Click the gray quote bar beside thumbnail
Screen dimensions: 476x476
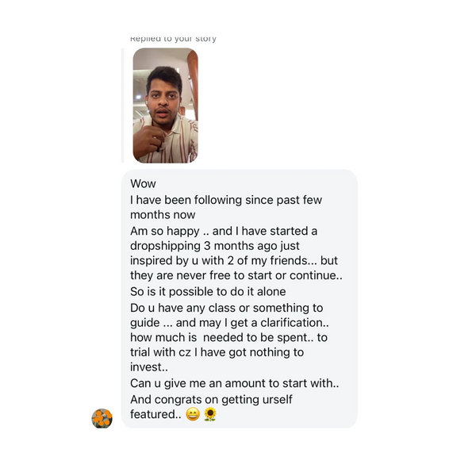pyautogui.click(x=123, y=106)
